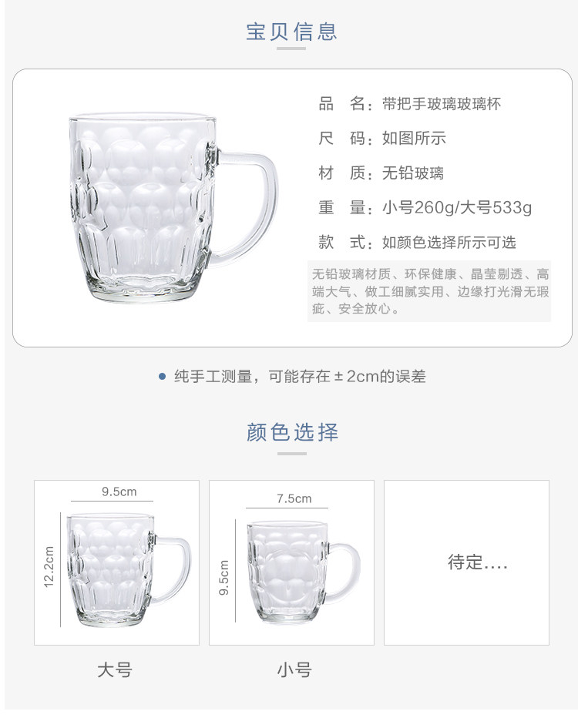Viewport: 578px width, 728px height.
Task: Click the 宝贝信息 section heading
Action: [x=291, y=32]
